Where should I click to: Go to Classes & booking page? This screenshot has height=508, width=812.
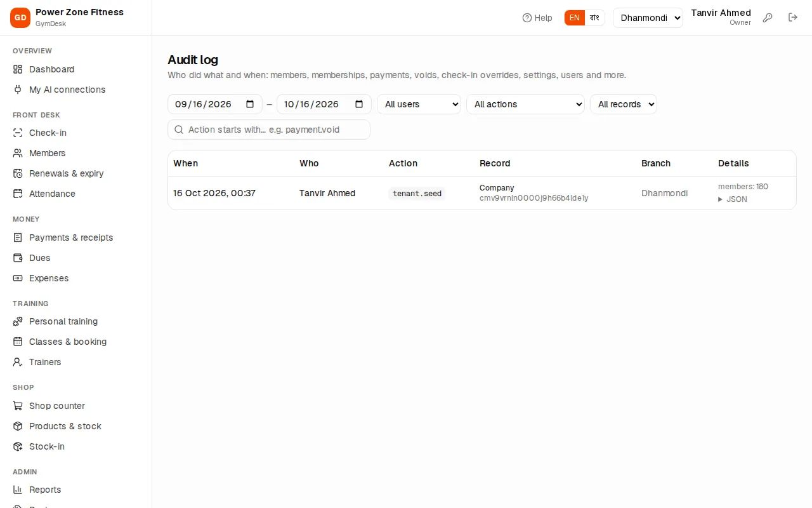pos(68,342)
